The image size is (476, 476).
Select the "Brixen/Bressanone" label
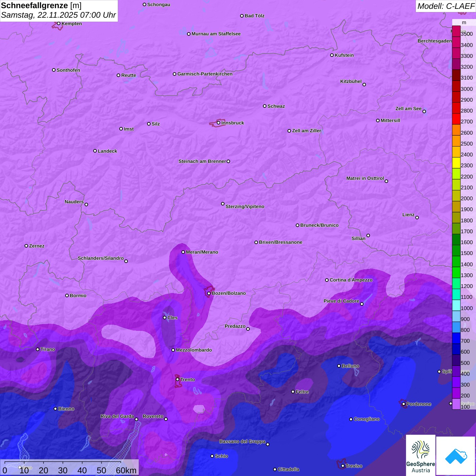tap(280, 242)
